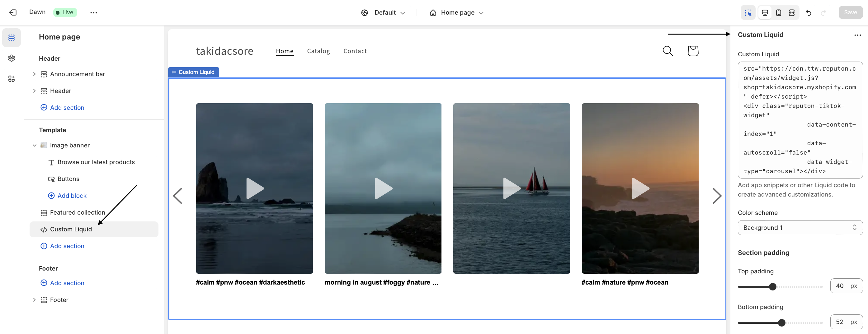Click Add block under Image banner
868x334 pixels.
pyautogui.click(x=71, y=196)
